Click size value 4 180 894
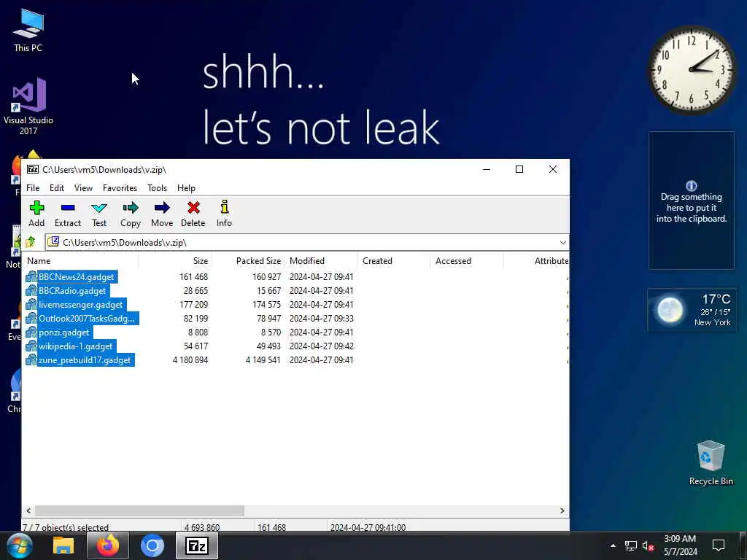 (x=190, y=360)
